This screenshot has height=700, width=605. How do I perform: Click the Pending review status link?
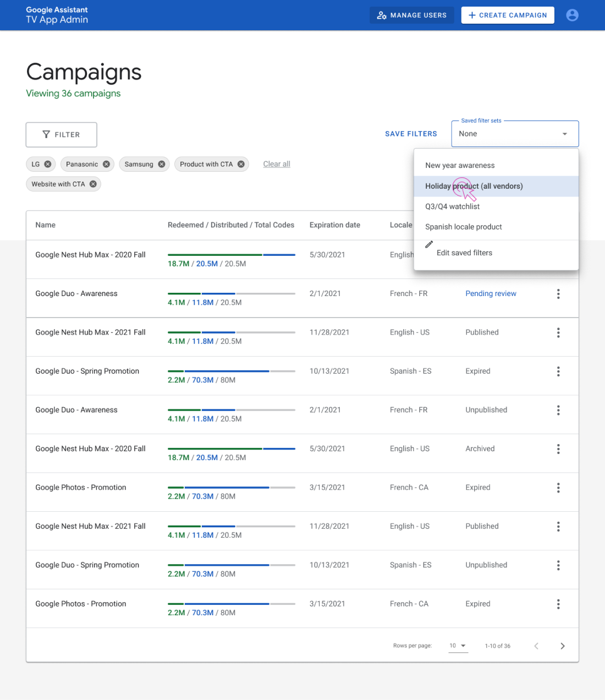click(x=491, y=294)
